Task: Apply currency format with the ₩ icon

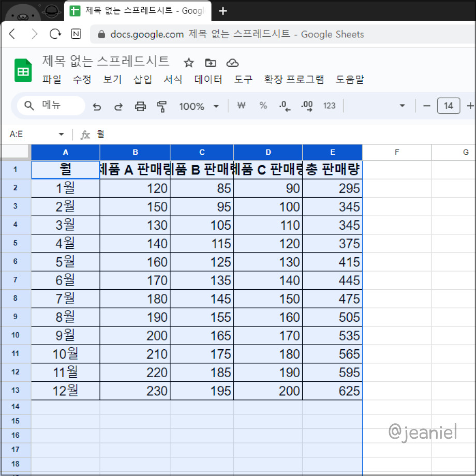Action: 241,106
